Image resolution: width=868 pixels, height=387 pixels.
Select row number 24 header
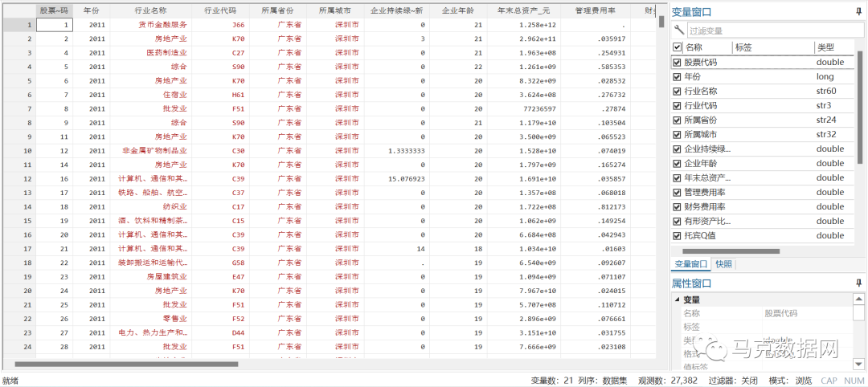click(x=18, y=347)
